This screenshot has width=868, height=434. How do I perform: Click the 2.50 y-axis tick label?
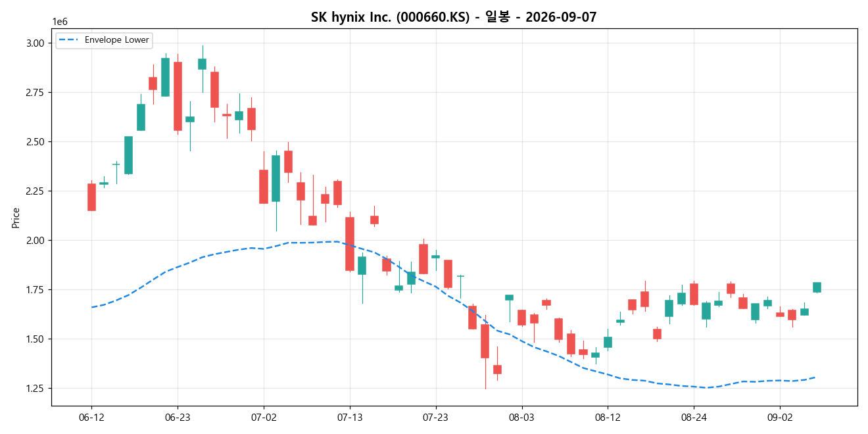(x=36, y=142)
